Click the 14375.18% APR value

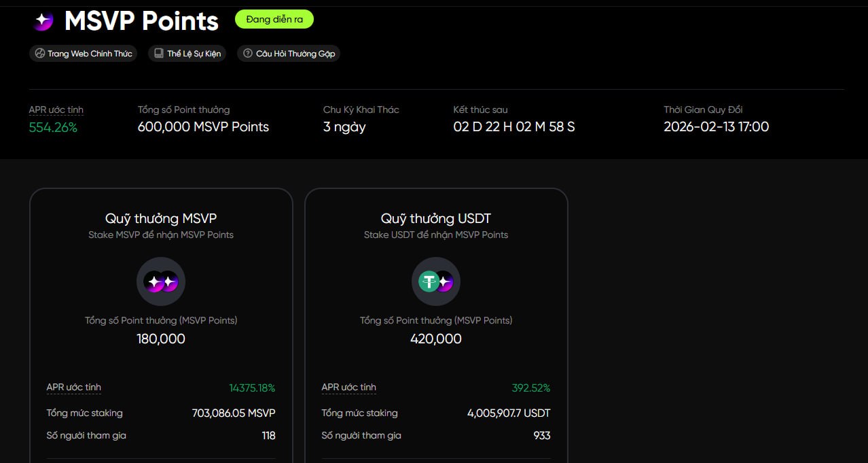(x=252, y=388)
